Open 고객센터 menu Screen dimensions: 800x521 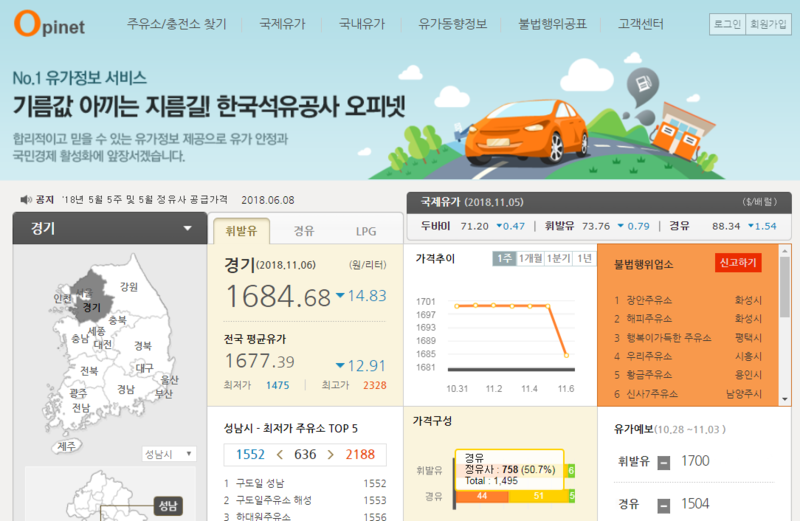tap(641, 24)
